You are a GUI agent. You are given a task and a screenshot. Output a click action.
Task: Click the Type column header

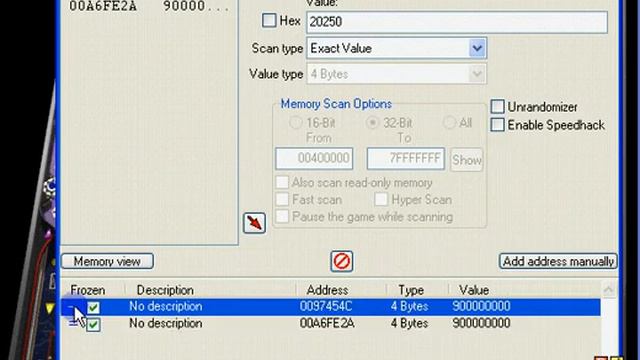pos(411,290)
